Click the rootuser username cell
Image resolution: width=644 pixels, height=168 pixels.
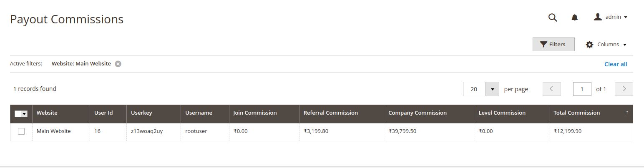(x=196, y=131)
